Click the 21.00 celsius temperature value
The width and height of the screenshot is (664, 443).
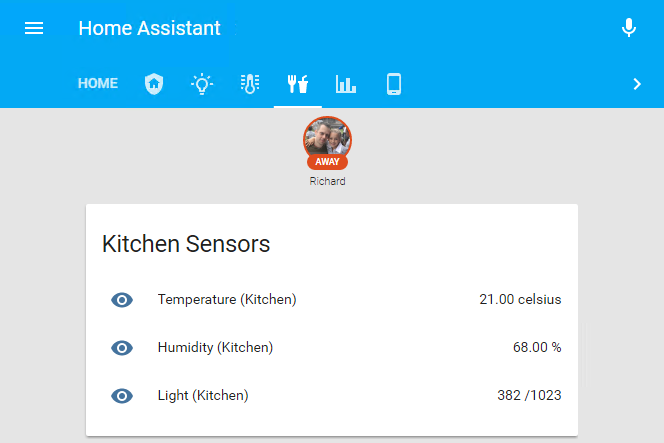click(520, 300)
